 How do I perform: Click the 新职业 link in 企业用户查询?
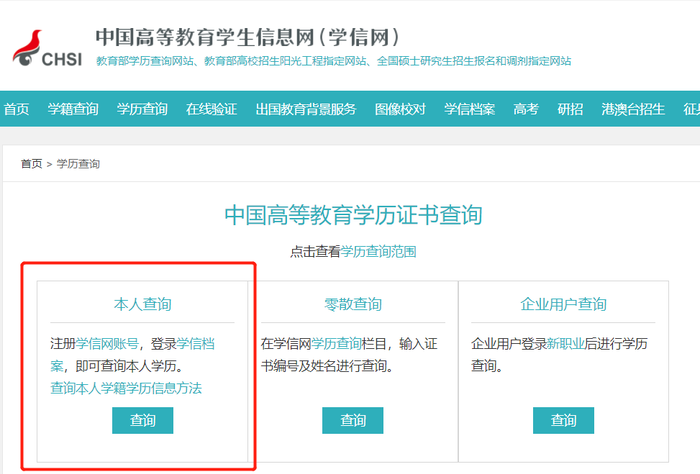pos(564,343)
